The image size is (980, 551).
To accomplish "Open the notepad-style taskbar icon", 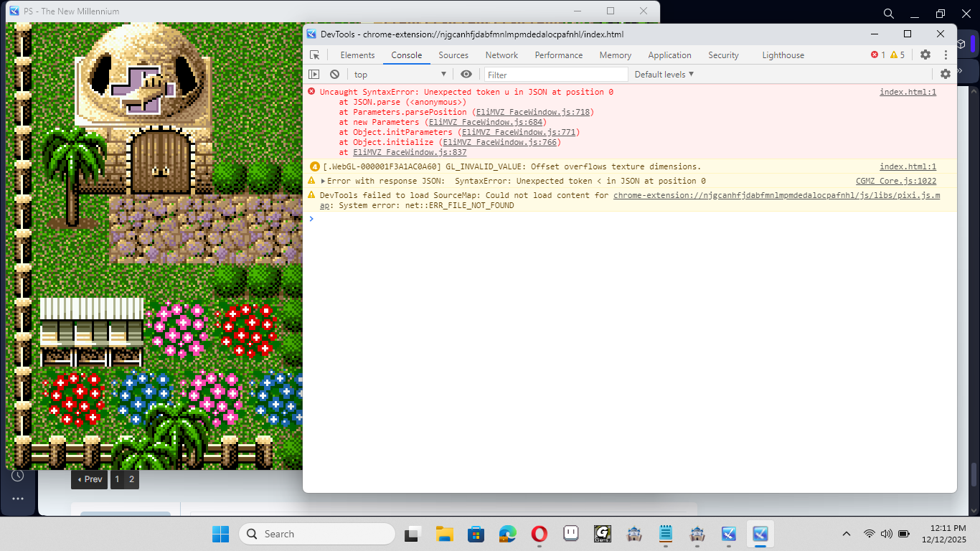I will (666, 534).
